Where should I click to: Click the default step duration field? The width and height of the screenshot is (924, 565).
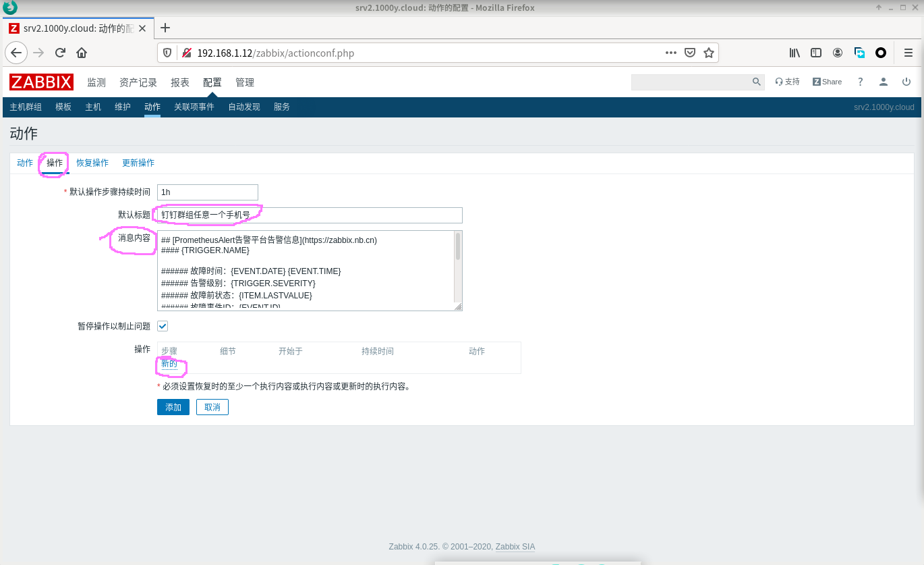point(208,192)
